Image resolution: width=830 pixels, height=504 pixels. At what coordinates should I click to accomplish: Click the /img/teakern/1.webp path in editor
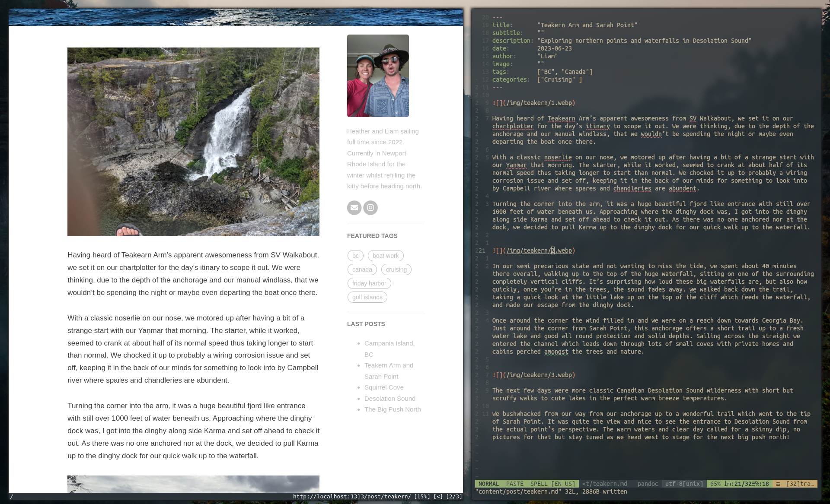[539, 103]
